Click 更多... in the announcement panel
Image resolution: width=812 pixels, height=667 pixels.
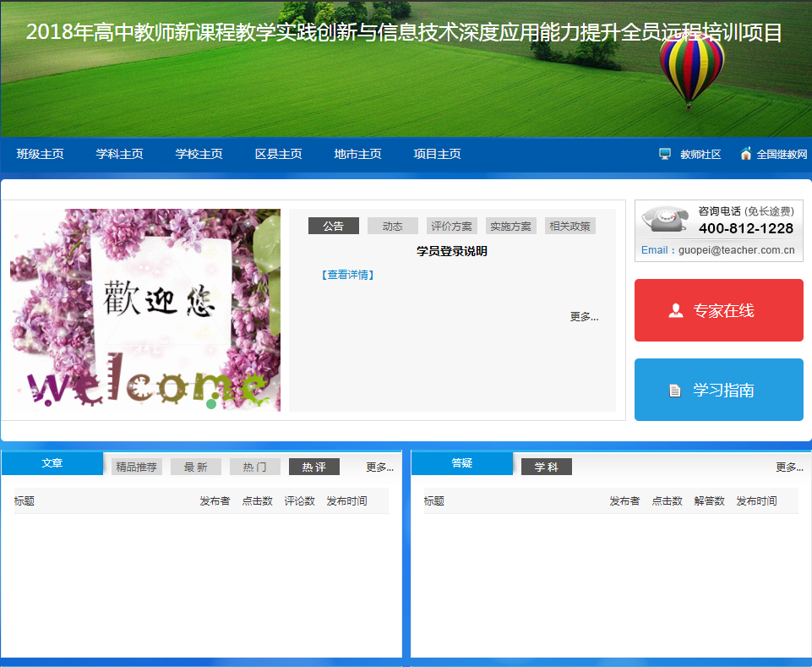click(584, 317)
